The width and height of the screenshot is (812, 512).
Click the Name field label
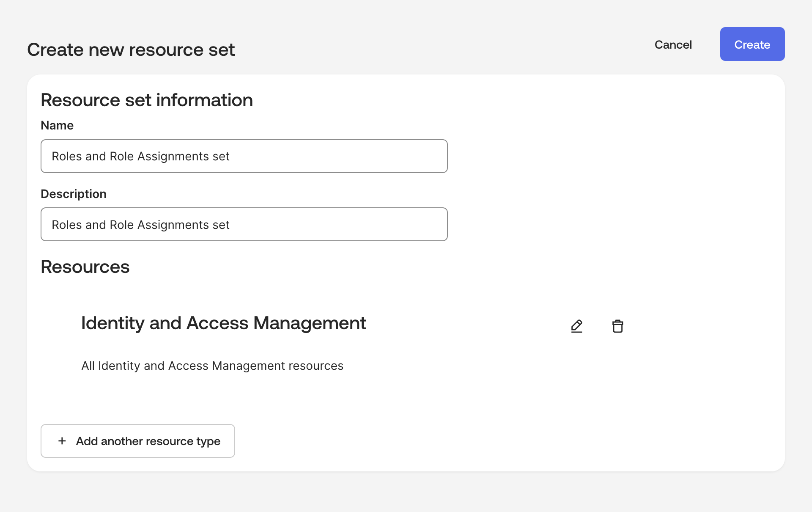point(57,126)
